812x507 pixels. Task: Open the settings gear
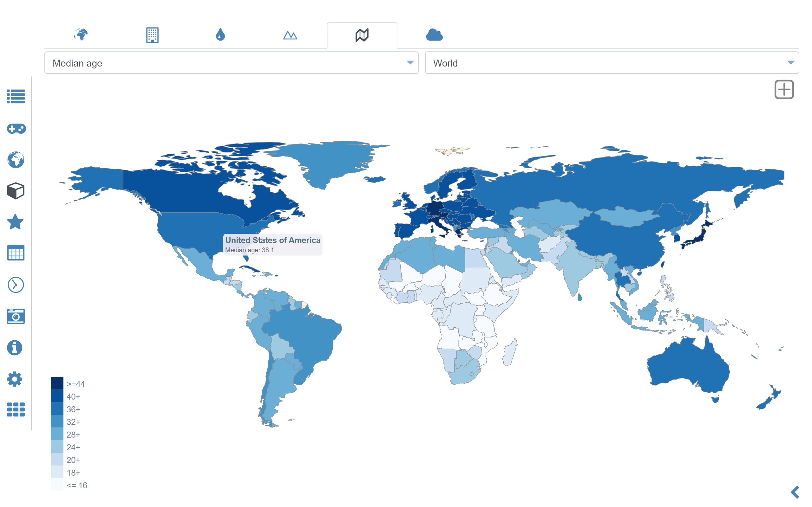(16, 379)
